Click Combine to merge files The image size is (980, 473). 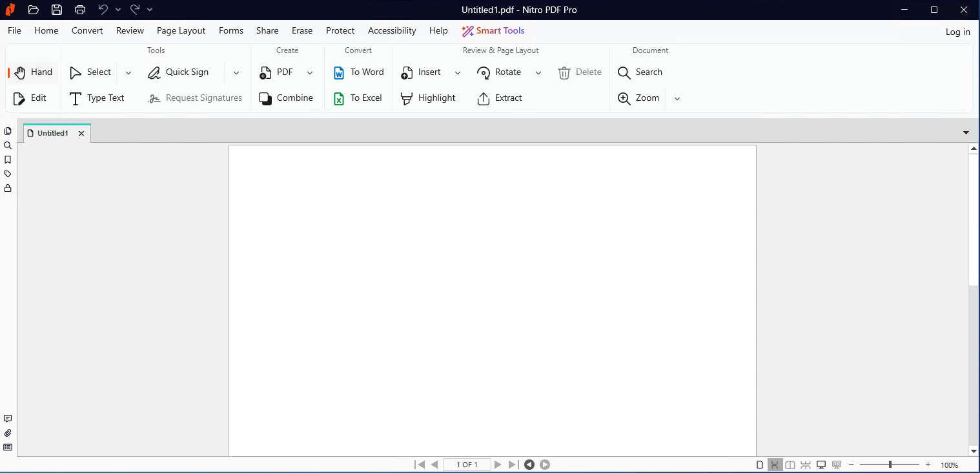pos(287,98)
